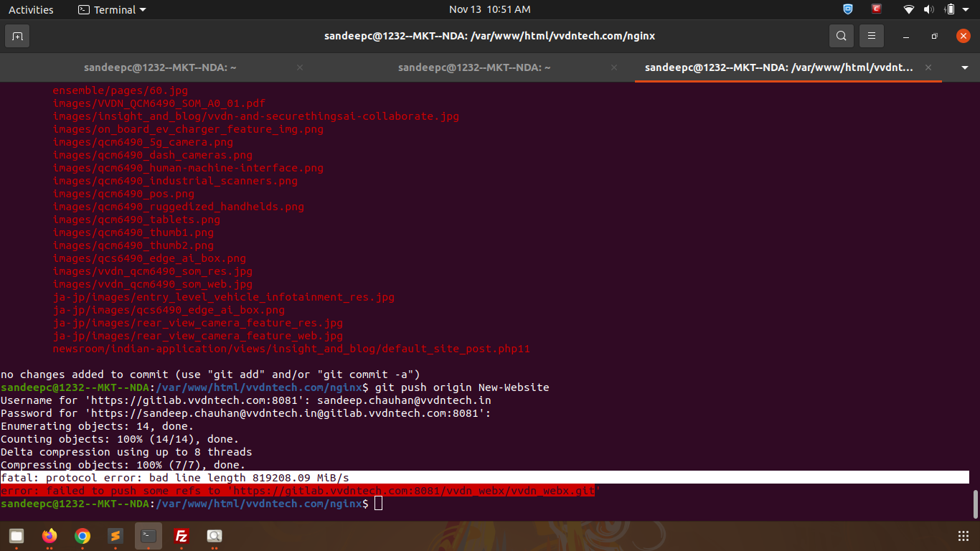This screenshot has width=980, height=551.
Task: Close the active /var/www/html terminal tab
Action: (928, 67)
